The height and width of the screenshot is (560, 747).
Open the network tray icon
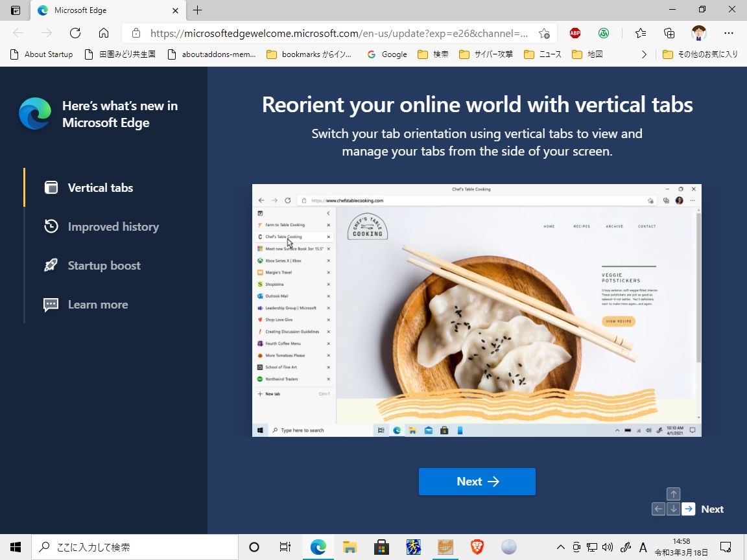[x=591, y=547]
